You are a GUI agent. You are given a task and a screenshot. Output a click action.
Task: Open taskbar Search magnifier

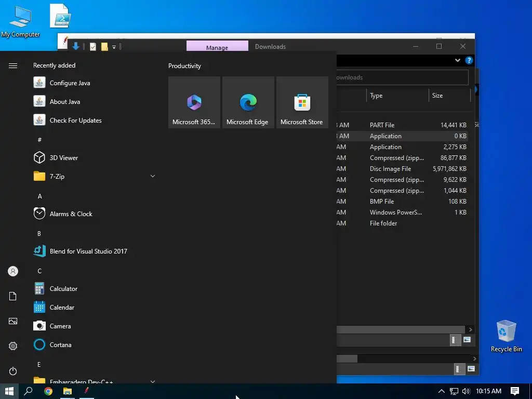click(x=28, y=391)
